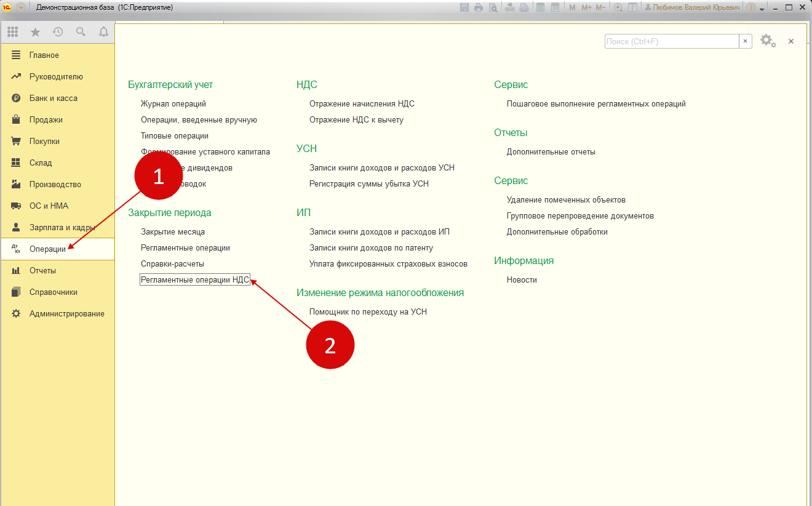The image size is (812, 506).
Task: Open Журнал операций link
Action: tap(173, 104)
